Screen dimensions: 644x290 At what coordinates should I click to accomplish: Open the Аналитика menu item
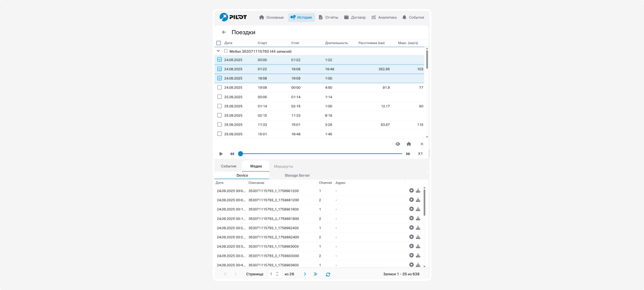point(384,17)
